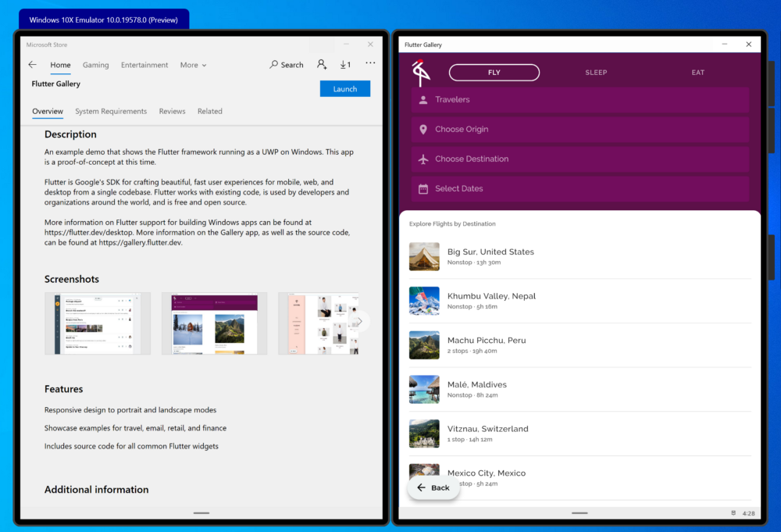The height and width of the screenshot is (532, 781).
Task: Select the FLY toggle pill
Action: tap(494, 72)
